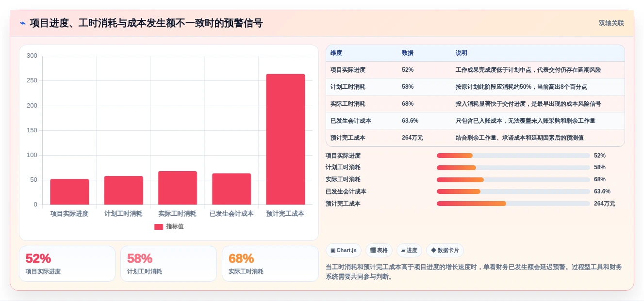Viewport: 644px width, 301px height.
Task: Click description starting 工作成果完成度低于计划中点
Action: (x=528, y=70)
